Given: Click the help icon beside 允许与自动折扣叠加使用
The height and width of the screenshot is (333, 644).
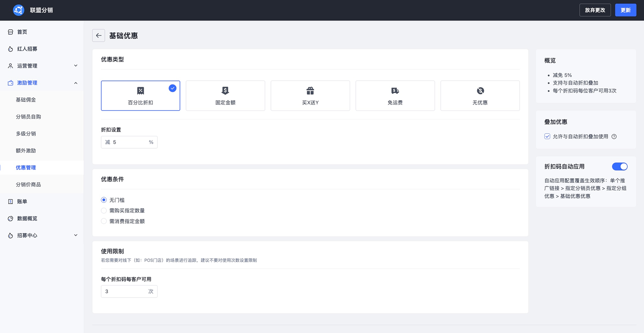Looking at the screenshot, I should tap(614, 137).
